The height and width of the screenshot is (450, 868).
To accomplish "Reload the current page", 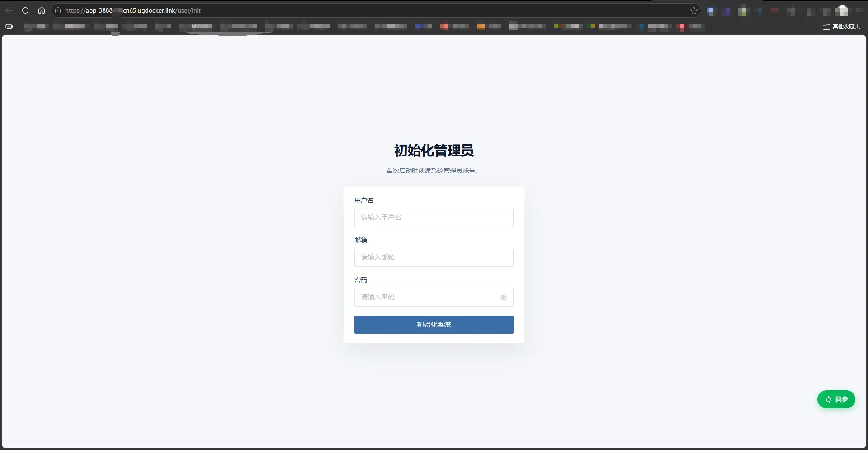I will (x=25, y=10).
